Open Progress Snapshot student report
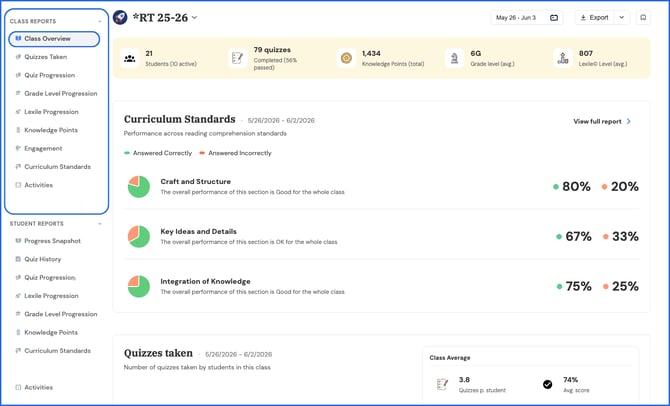This screenshot has width=670, height=406. (x=52, y=241)
